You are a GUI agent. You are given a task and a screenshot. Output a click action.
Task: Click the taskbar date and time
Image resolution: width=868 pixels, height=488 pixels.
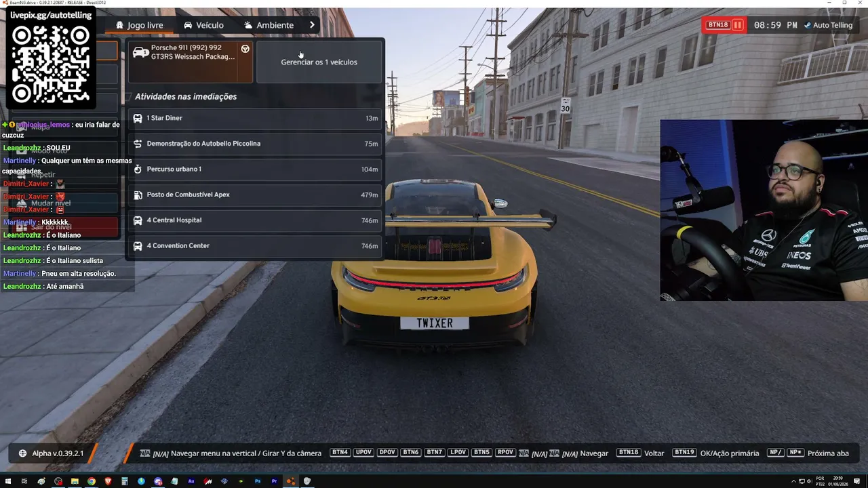coord(838,481)
